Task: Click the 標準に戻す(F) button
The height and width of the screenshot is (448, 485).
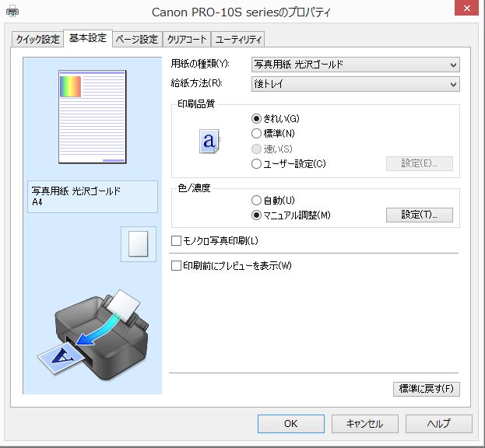Action: (x=427, y=389)
